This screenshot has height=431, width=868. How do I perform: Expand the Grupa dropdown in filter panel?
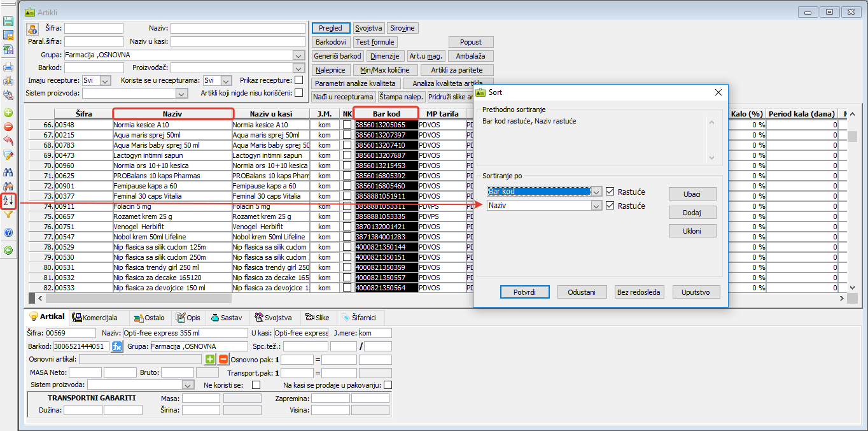point(299,55)
